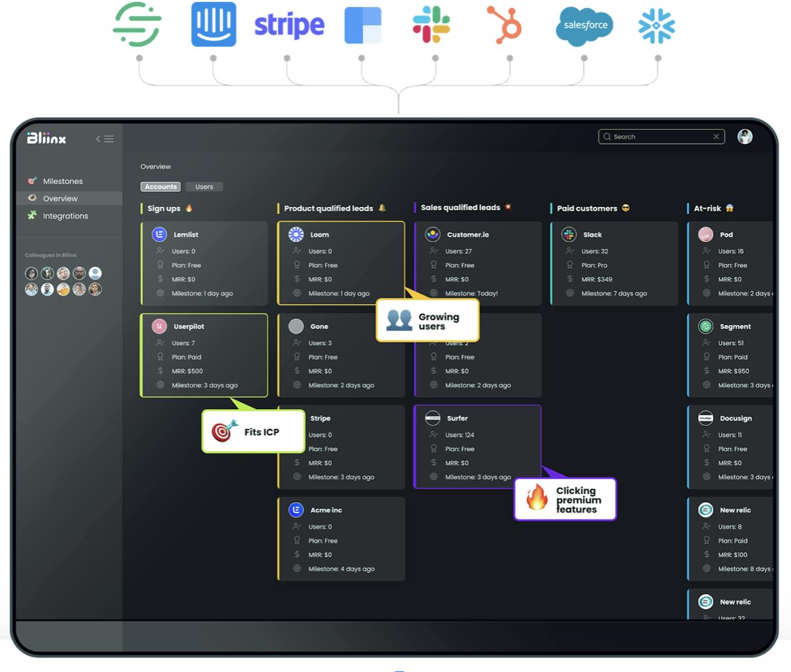Click Slack's MRR: $349 value
Screen dimensions: 791x672
596,279
